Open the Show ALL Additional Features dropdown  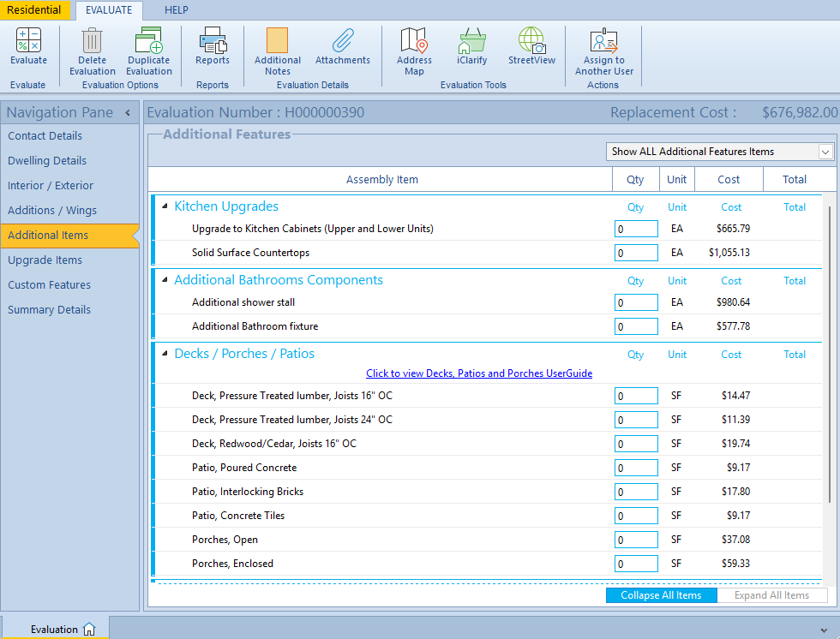click(x=825, y=152)
